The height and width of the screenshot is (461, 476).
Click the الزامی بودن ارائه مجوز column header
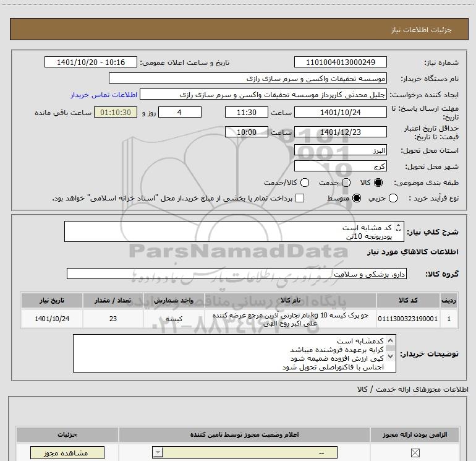tap(415, 434)
